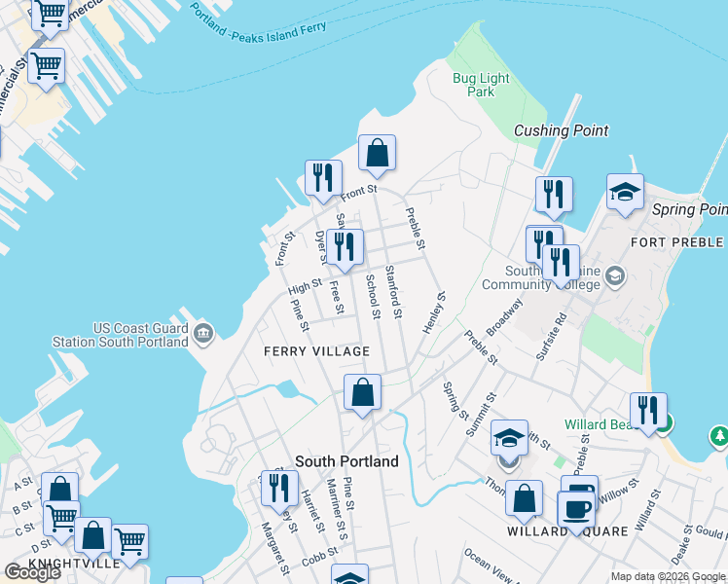Click the Map data ©2026 Google attribution
The width and height of the screenshot is (728, 584).
tap(669, 576)
